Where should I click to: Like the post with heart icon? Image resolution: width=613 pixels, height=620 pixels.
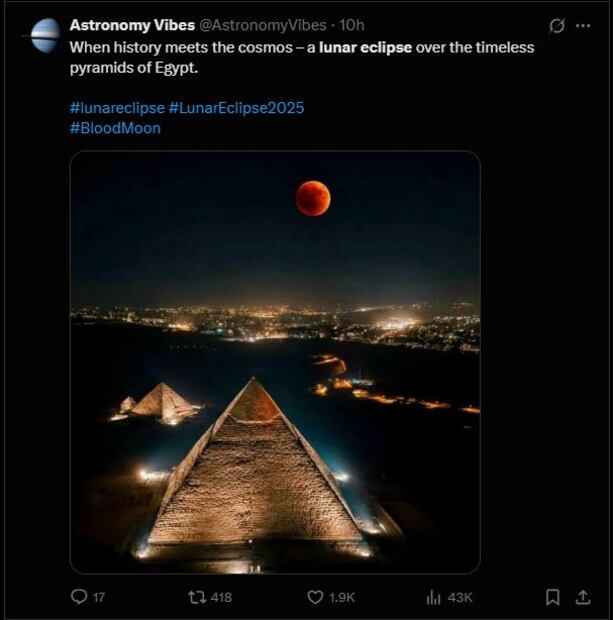tap(315, 597)
